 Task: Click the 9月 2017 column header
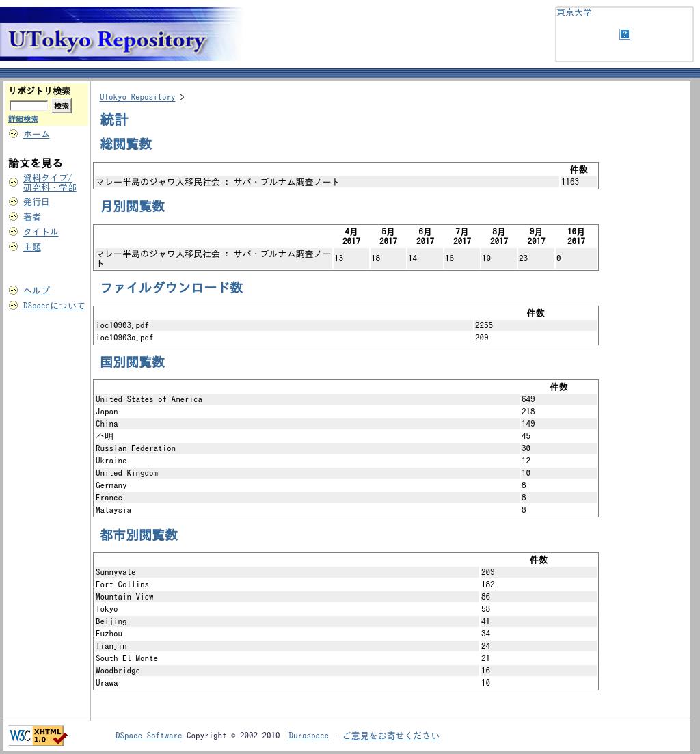point(536,236)
